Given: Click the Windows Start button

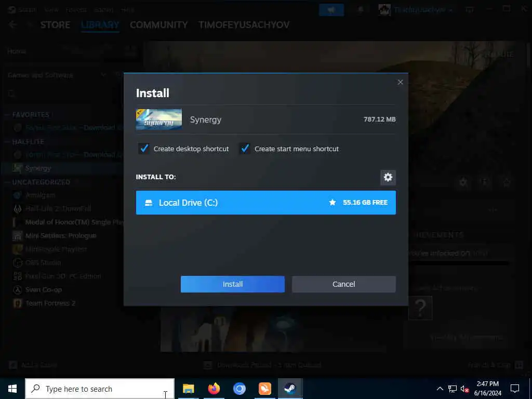Looking at the screenshot, I should click(x=12, y=389).
